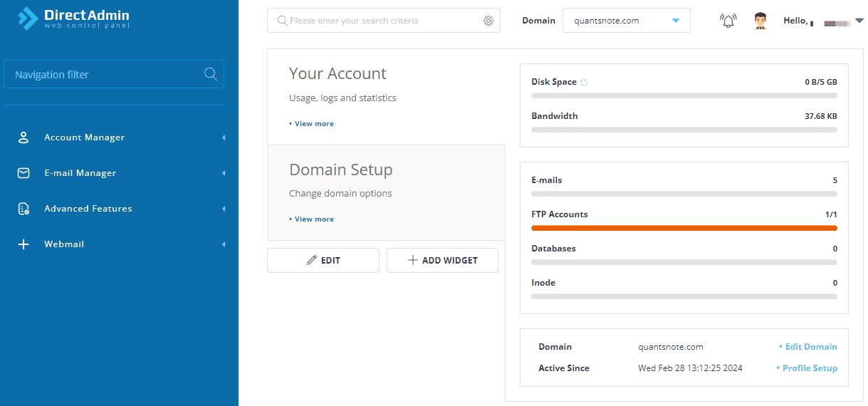Click the EDIT button

point(323,261)
